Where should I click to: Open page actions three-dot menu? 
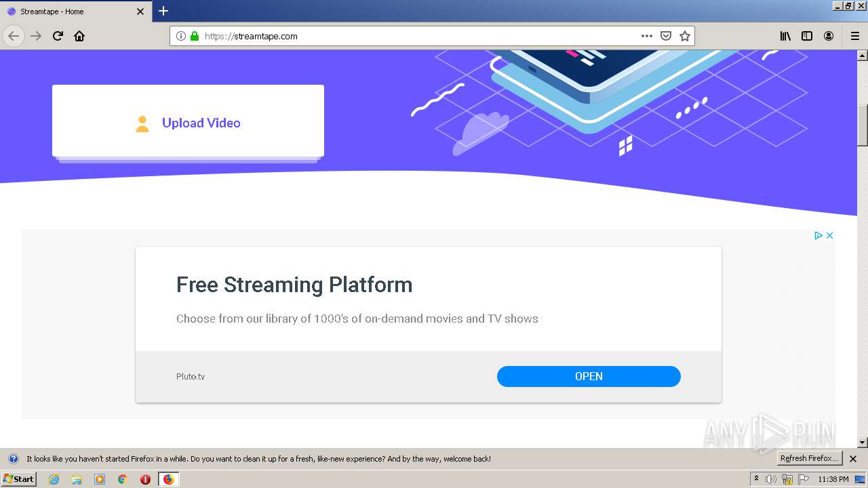tap(647, 36)
